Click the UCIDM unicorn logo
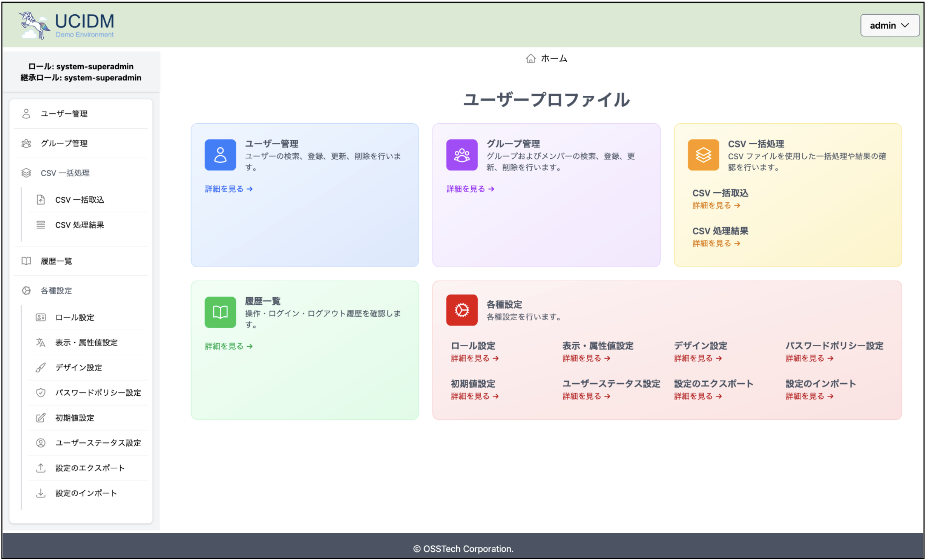Screen dimensions: 926x560 point(67,25)
